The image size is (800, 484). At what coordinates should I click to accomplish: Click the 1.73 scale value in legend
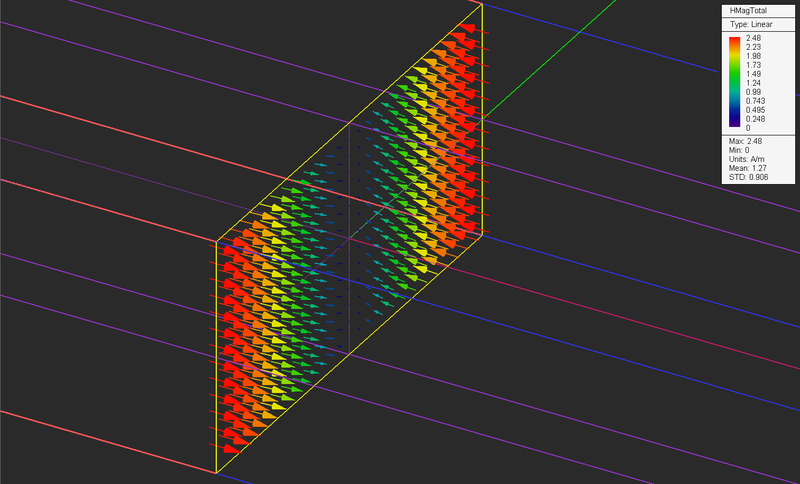(x=753, y=65)
